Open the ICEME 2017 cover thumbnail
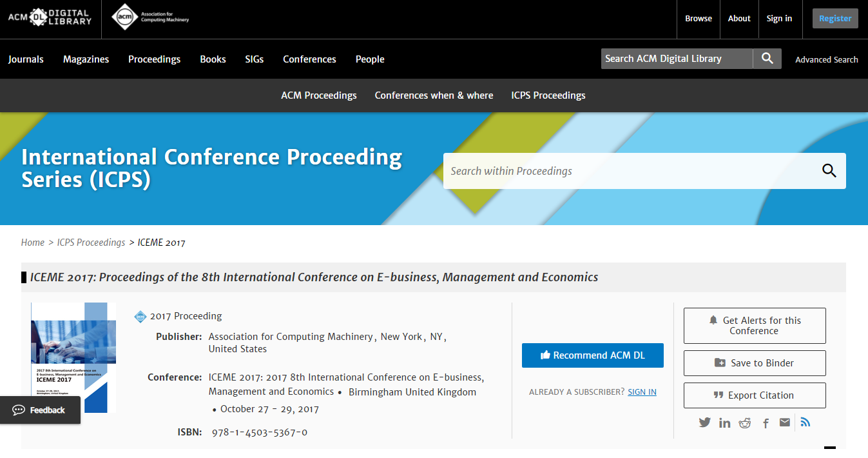Viewport: 868px width, 458px height. [73, 357]
